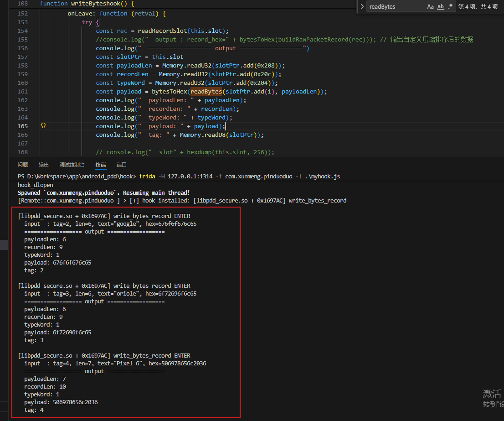The width and height of the screenshot is (504, 421).
Task: Click terminal text hex=506978656c2036
Action: click(x=177, y=364)
